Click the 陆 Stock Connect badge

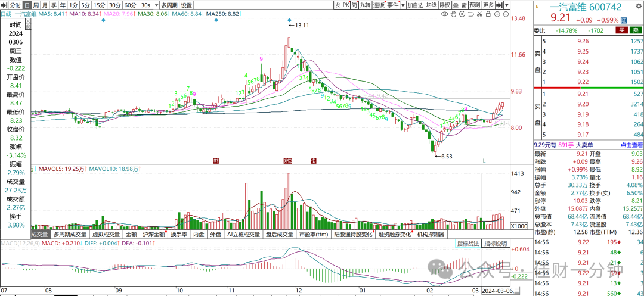point(624,20)
